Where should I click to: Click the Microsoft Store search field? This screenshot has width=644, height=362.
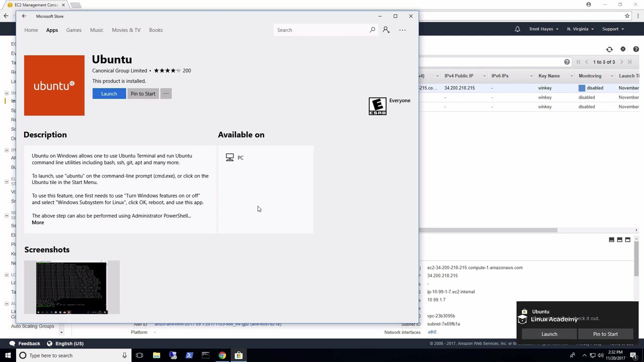pyautogui.click(x=321, y=30)
